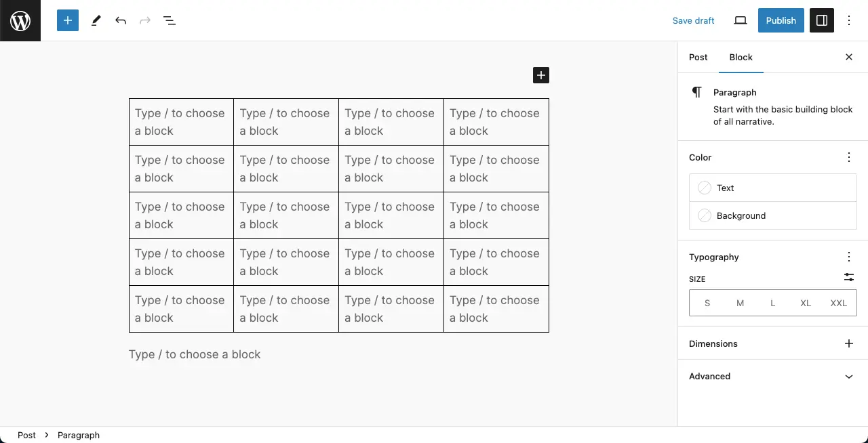Choose the XXL font size
The image size is (868, 443).
[839, 303]
